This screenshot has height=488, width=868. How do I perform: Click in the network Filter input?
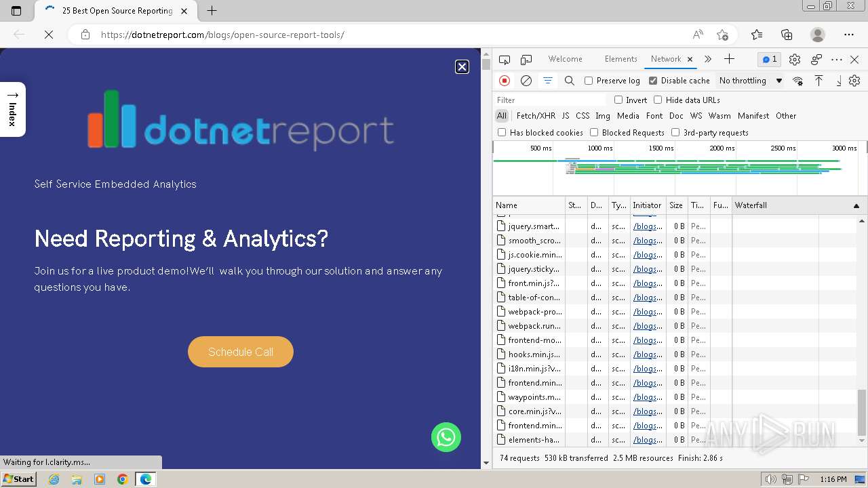coord(550,100)
